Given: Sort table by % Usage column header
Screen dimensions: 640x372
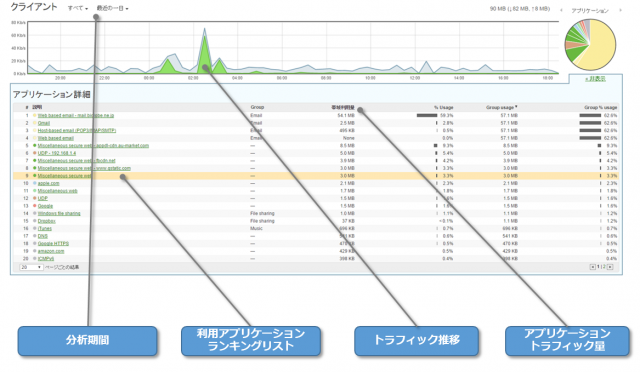Looking at the screenshot, I should (x=444, y=107).
